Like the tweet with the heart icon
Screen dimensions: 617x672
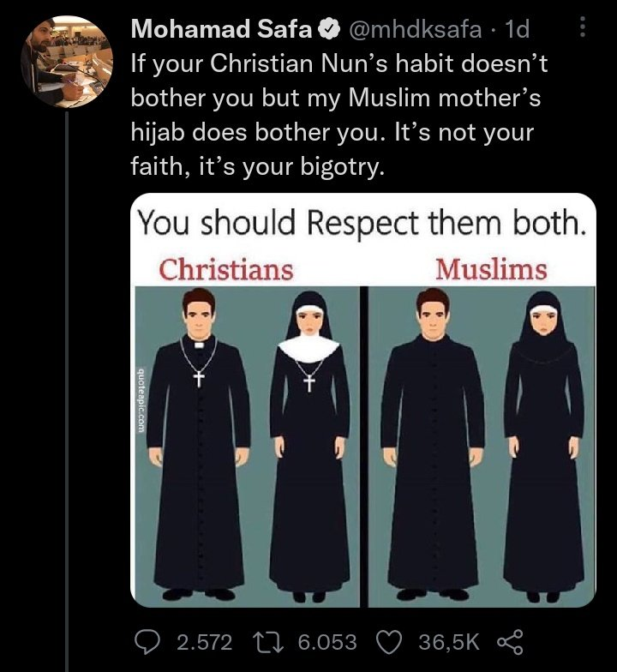pos(389,642)
